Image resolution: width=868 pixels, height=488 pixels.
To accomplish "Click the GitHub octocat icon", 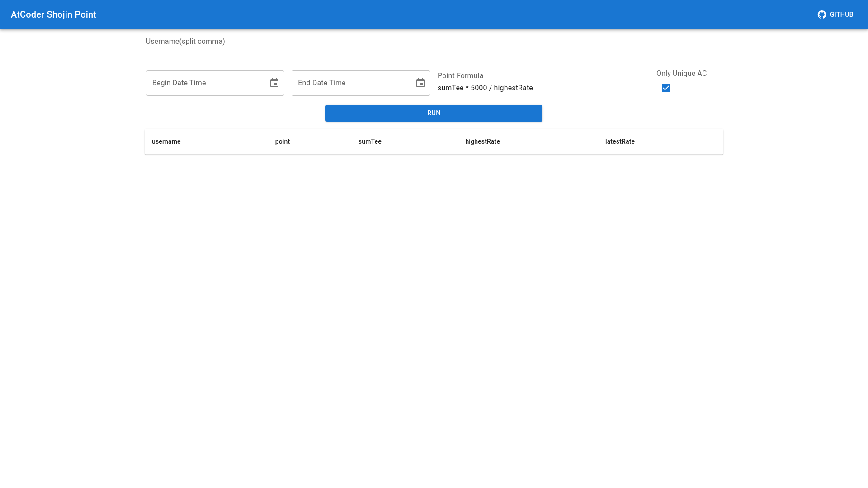I will 822,14.
